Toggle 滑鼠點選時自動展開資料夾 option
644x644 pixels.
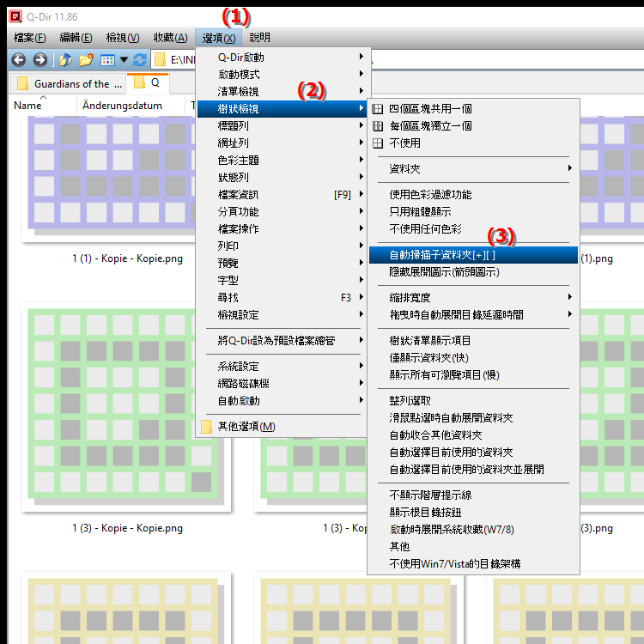(473, 418)
